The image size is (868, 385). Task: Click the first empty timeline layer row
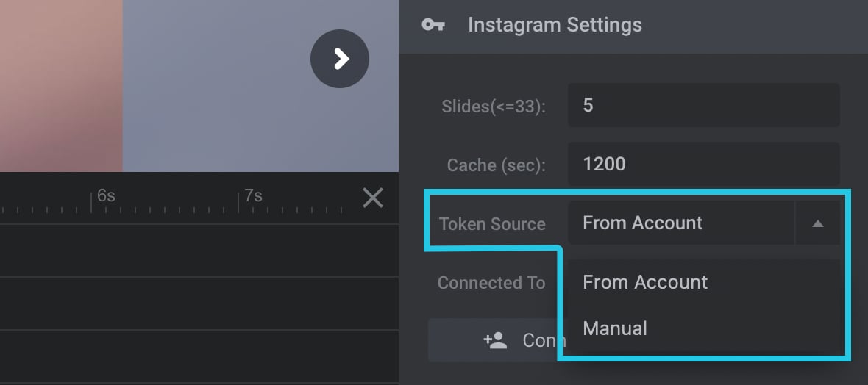tap(199, 251)
